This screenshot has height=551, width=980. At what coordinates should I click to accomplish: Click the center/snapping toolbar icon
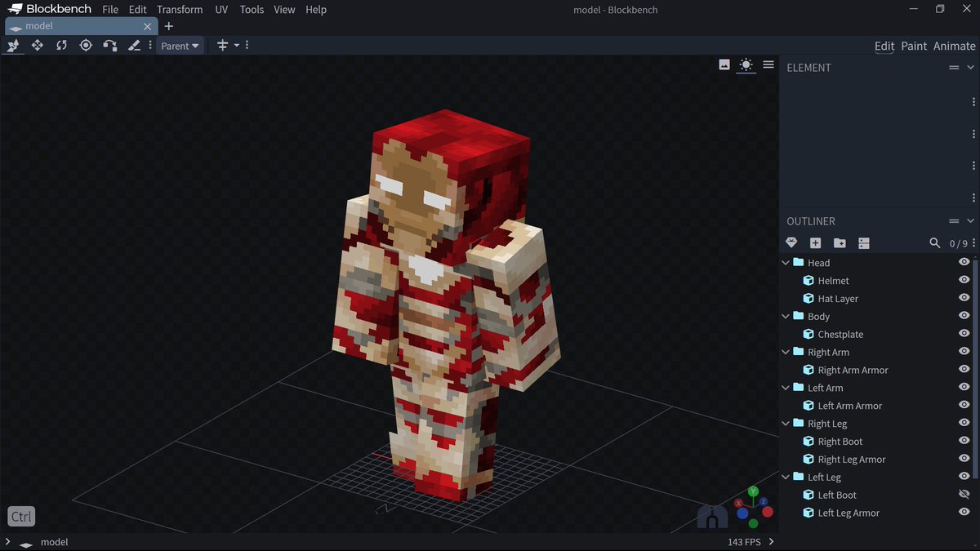point(222,46)
